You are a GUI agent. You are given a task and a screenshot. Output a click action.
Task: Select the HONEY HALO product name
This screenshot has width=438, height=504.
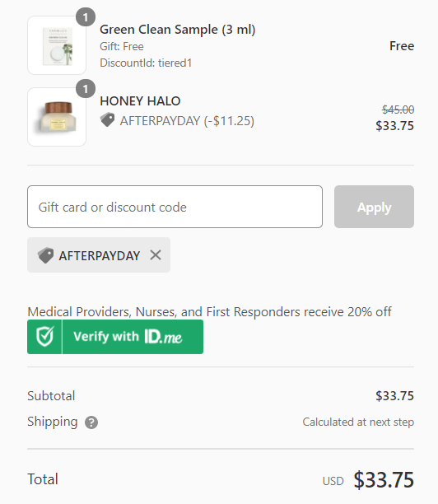point(140,101)
